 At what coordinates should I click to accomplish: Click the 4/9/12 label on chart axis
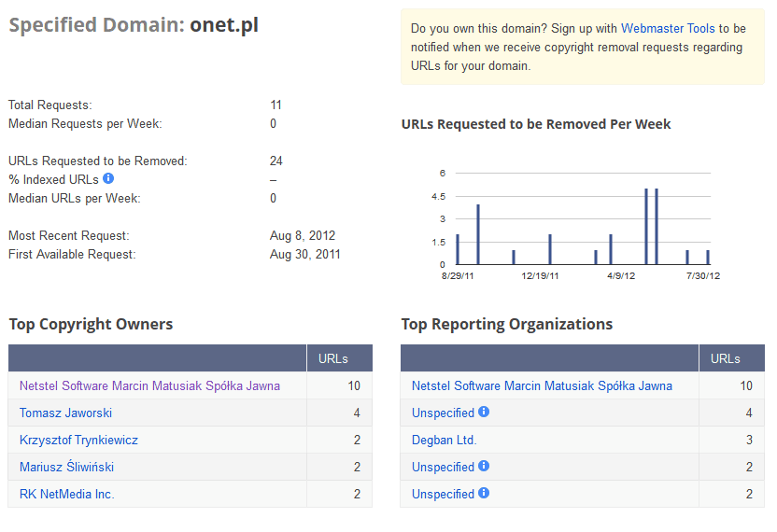621,276
